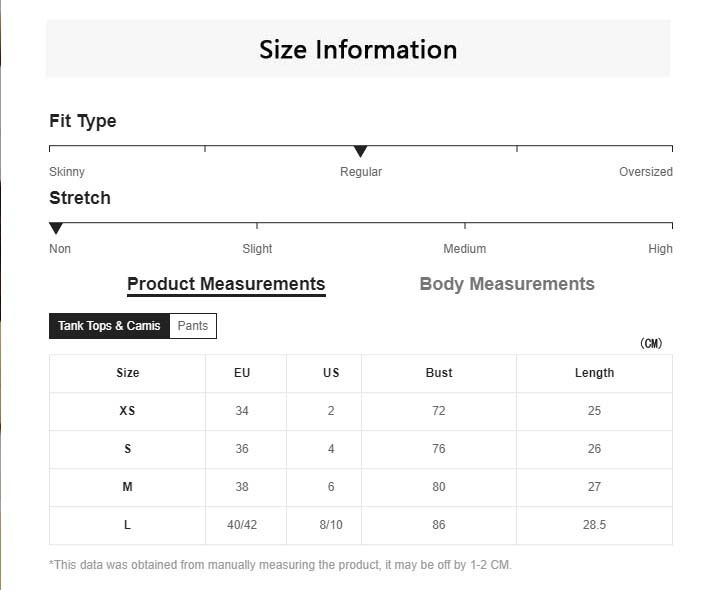
Task: Open the Body Measurements tab
Action: click(507, 284)
